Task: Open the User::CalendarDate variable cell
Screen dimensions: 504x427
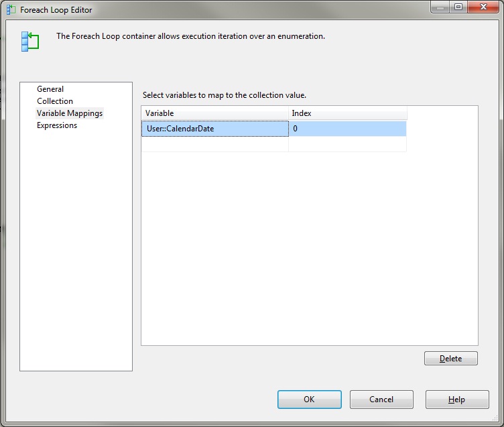Action: point(214,129)
